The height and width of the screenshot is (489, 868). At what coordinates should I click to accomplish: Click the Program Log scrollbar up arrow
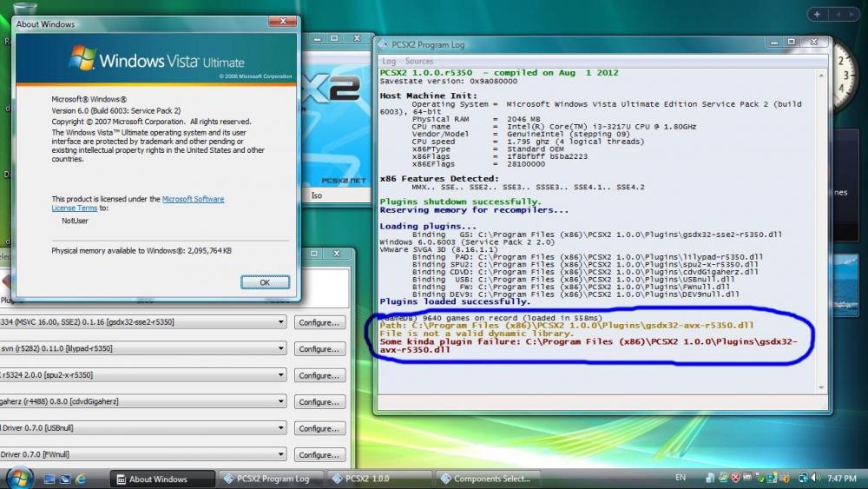point(821,76)
